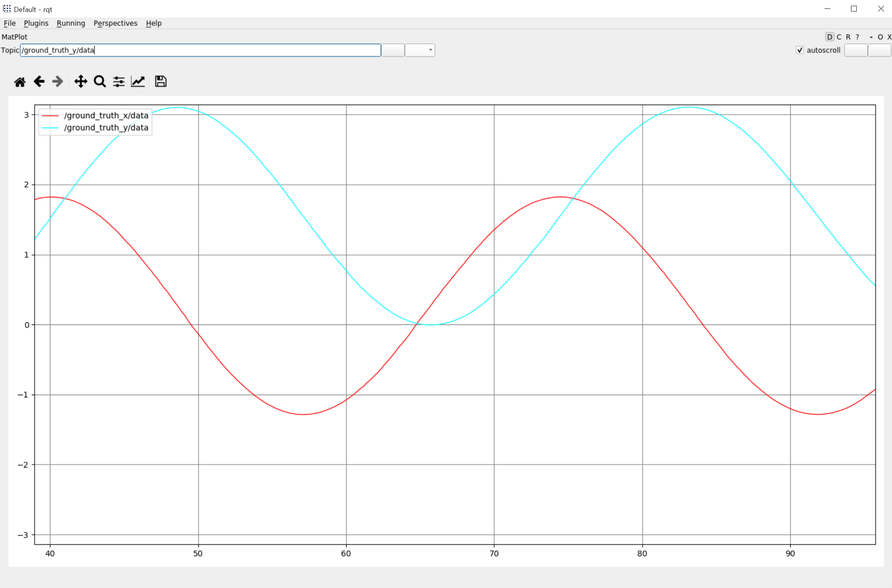Toggle the D dock widget button
This screenshot has width=892, height=588.
click(829, 37)
